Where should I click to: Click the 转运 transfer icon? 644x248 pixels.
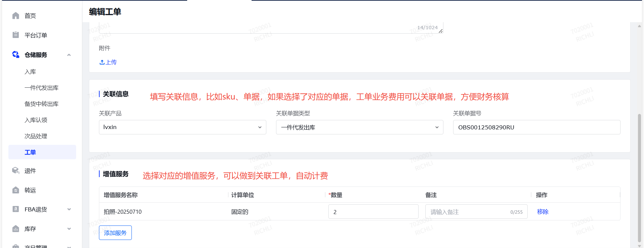pos(15,190)
